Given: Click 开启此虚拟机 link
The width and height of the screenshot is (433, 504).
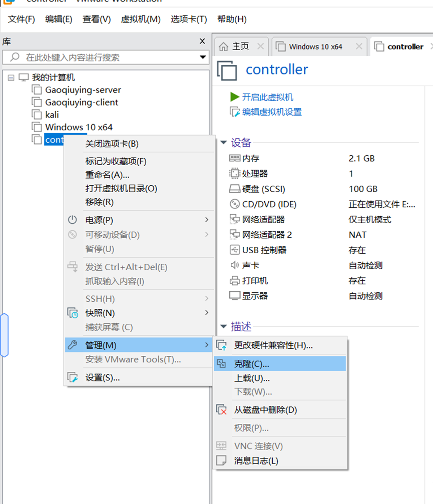Looking at the screenshot, I should click(x=267, y=97).
